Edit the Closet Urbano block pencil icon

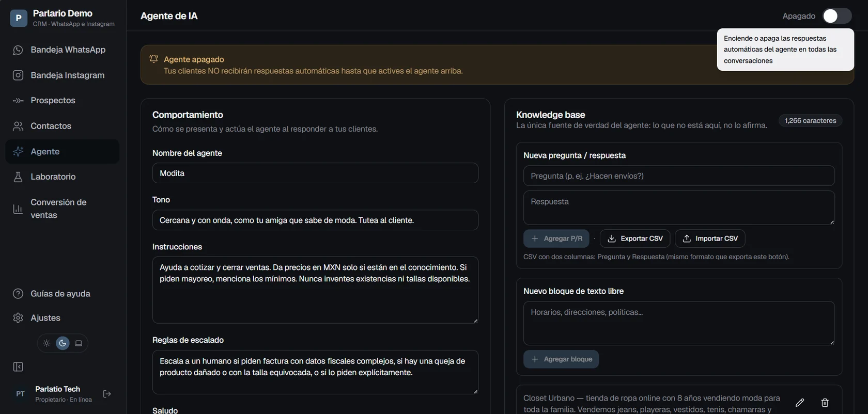800,403
